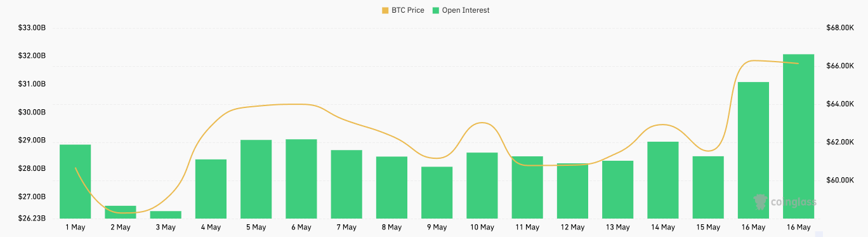Toggle the BTC Price legend entry
868x237 pixels.
pos(403,10)
